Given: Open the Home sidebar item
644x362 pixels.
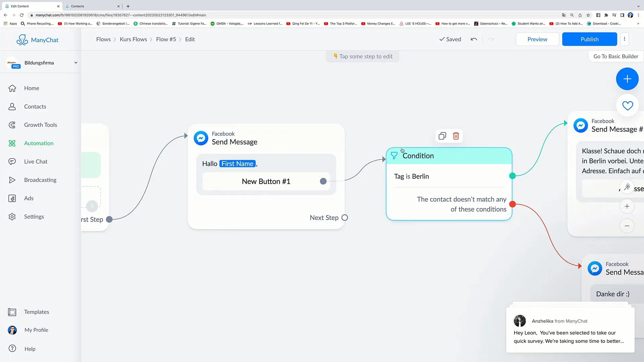Looking at the screenshot, I should click(x=32, y=88).
